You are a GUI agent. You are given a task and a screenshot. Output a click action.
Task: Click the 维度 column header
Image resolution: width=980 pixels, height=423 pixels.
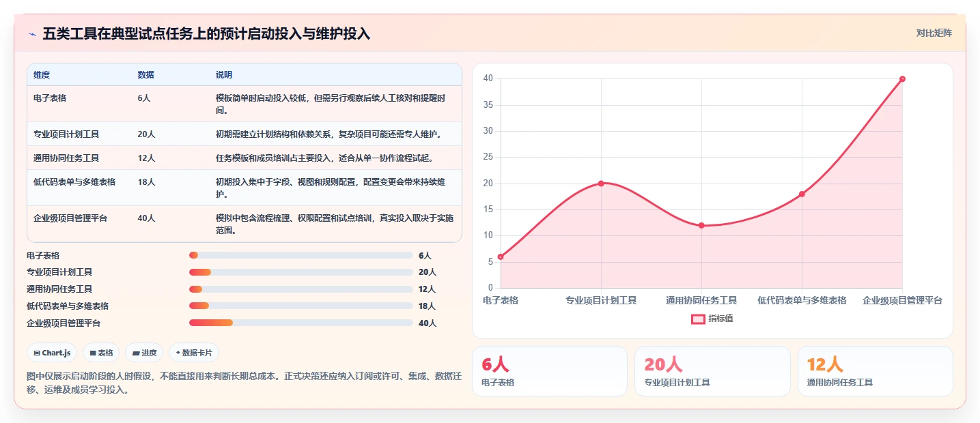42,75
